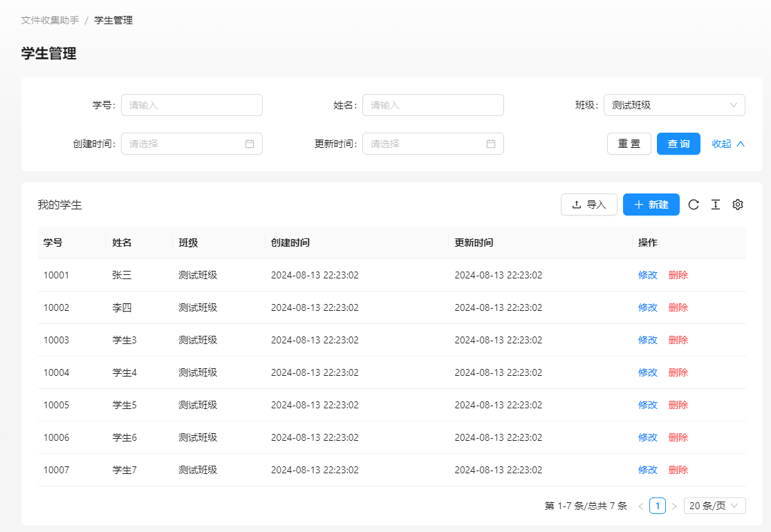This screenshot has height=532, width=771.
Task: Select page 1 in pagination
Action: click(x=658, y=506)
